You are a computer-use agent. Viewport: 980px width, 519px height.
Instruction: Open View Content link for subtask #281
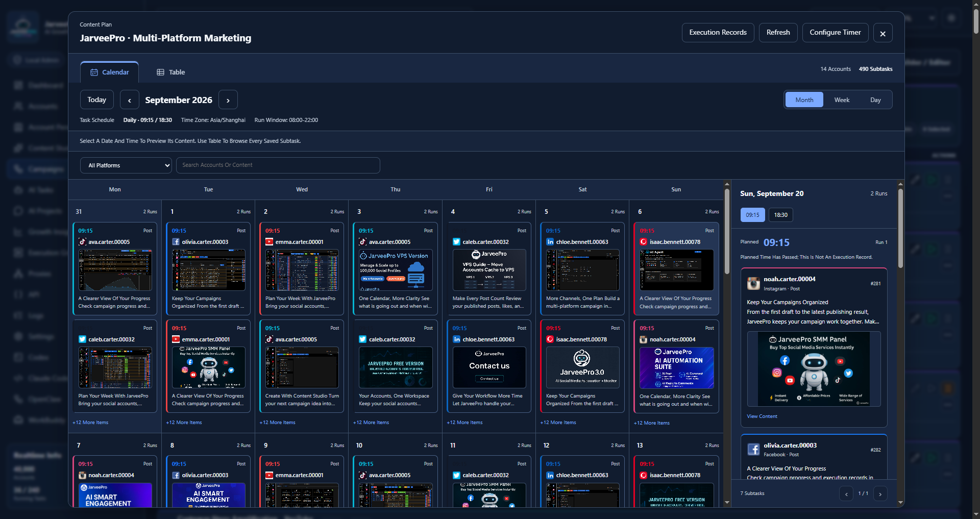pos(762,416)
